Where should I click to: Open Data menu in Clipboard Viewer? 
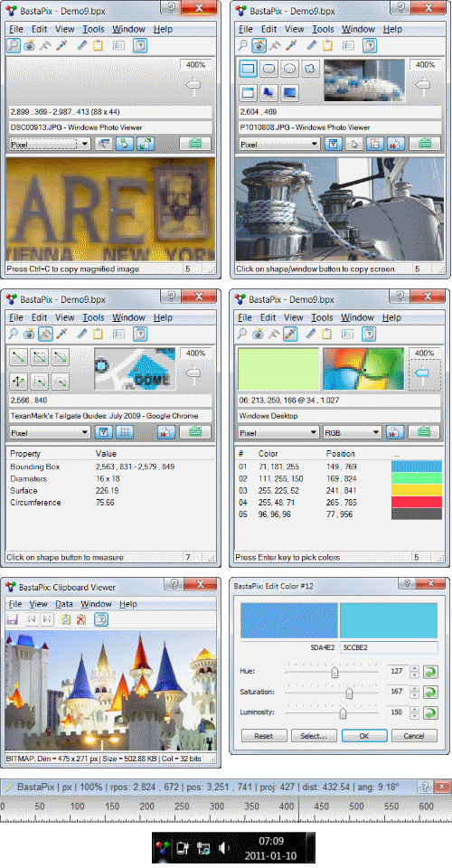(x=64, y=604)
